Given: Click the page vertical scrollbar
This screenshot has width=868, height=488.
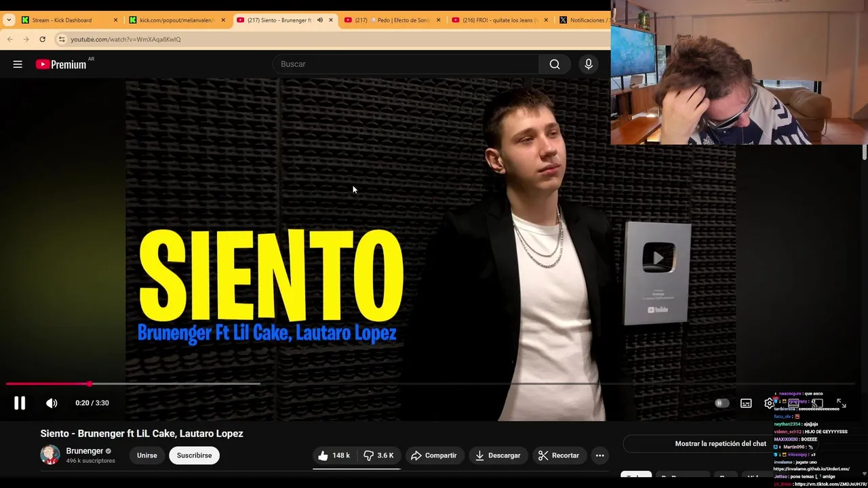Looking at the screenshot, I should (865, 152).
